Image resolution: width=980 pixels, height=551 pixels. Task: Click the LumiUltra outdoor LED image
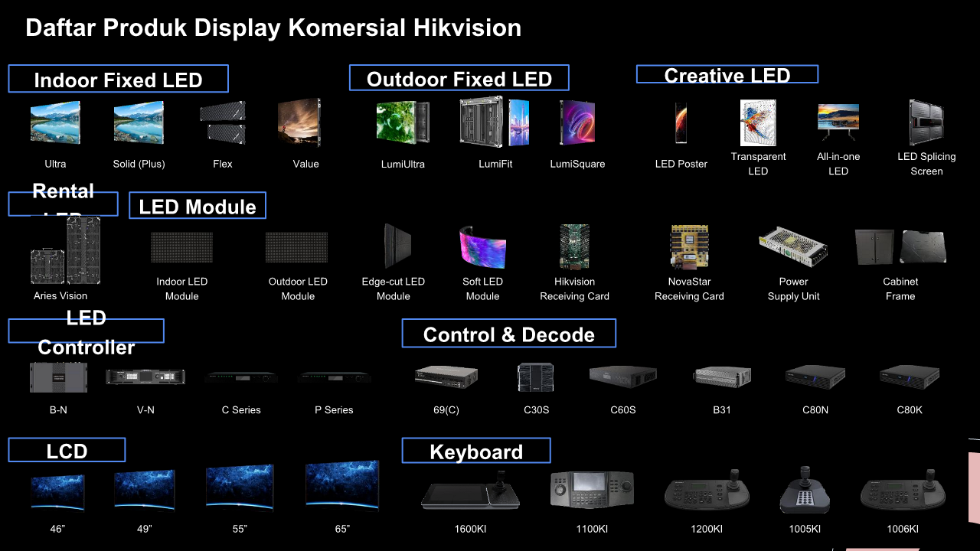pos(403,122)
